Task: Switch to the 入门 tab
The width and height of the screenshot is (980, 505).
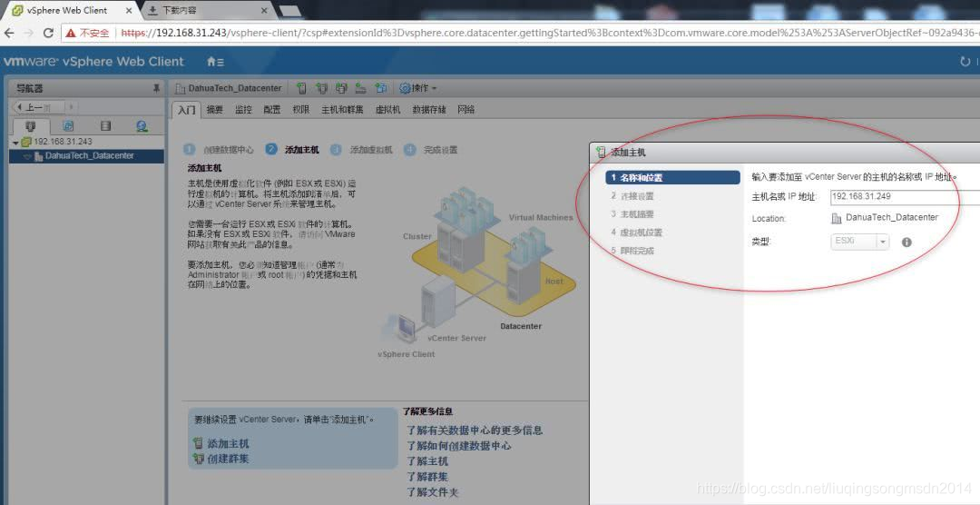Action: coord(186,110)
